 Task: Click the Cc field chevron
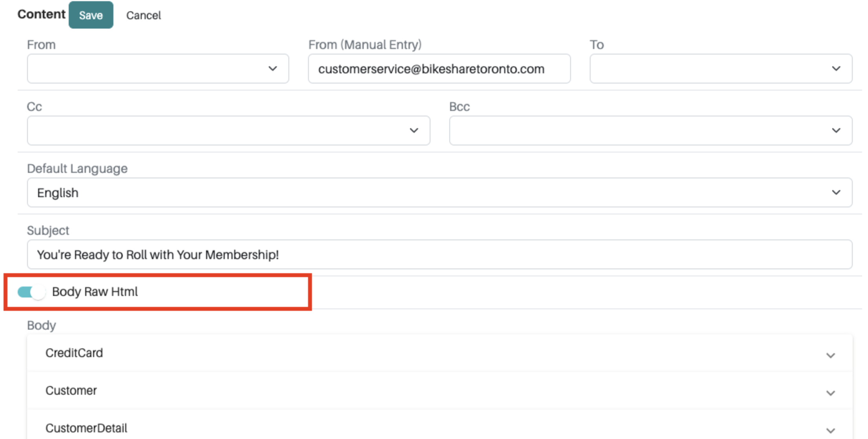(414, 131)
